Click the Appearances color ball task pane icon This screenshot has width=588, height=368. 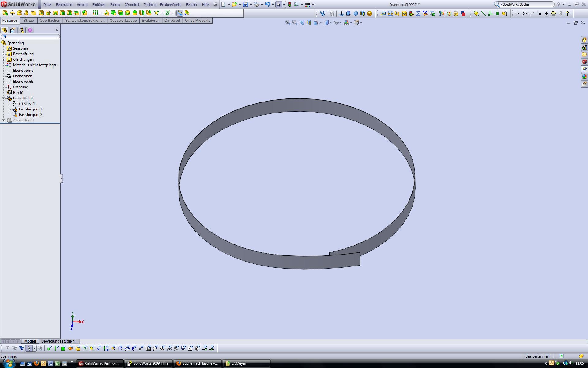click(584, 77)
